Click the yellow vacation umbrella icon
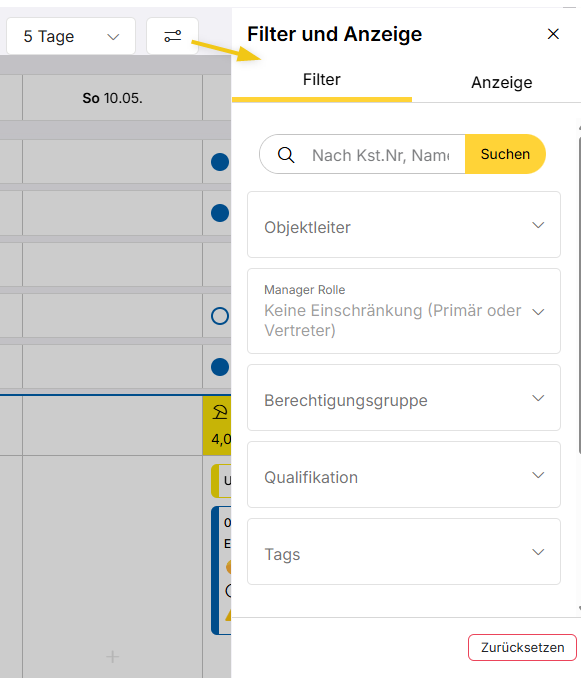The height and width of the screenshot is (686, 581). click(220, 412)
